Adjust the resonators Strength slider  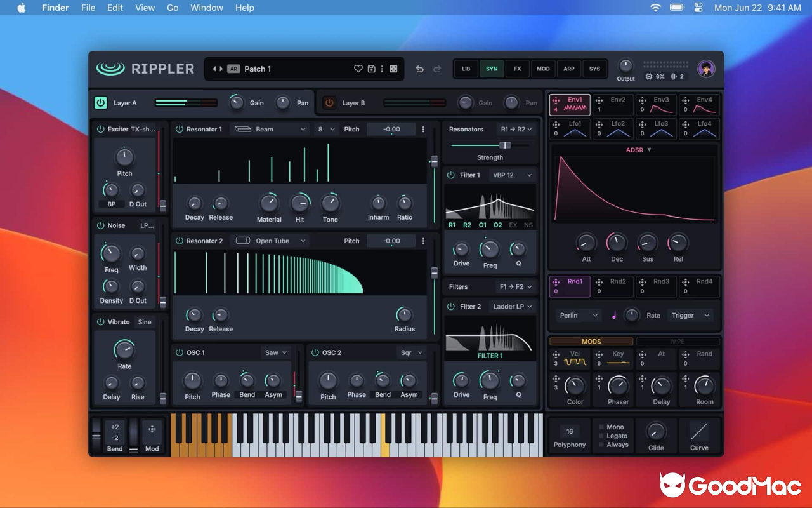click(x=490, y=145)
